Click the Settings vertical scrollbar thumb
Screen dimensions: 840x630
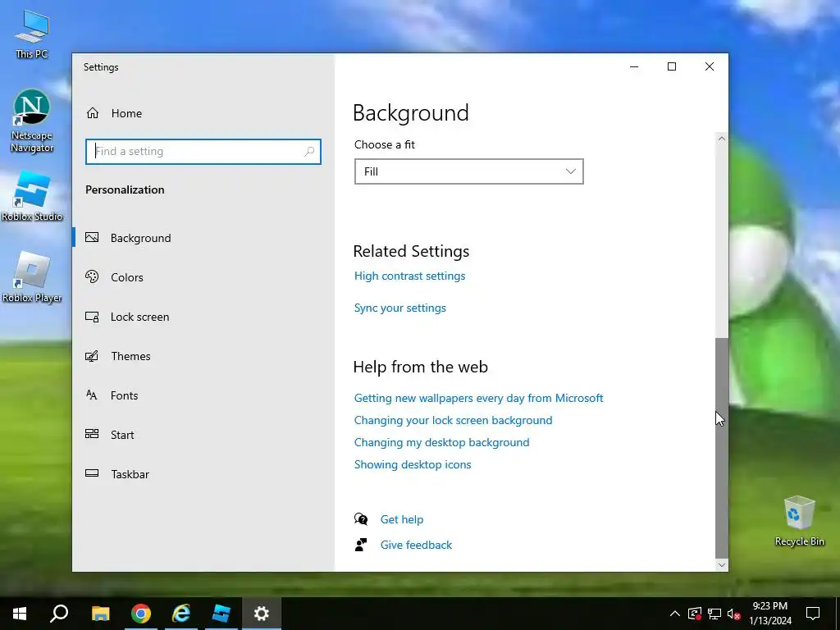722,448
